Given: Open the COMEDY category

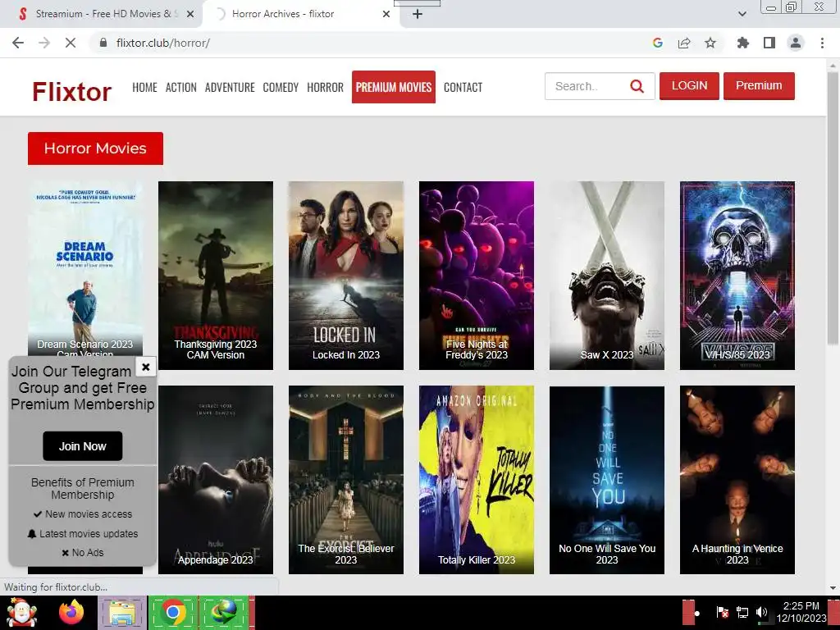Looking at the screenshot, I should pyautogui.click(x=281, y=87).
